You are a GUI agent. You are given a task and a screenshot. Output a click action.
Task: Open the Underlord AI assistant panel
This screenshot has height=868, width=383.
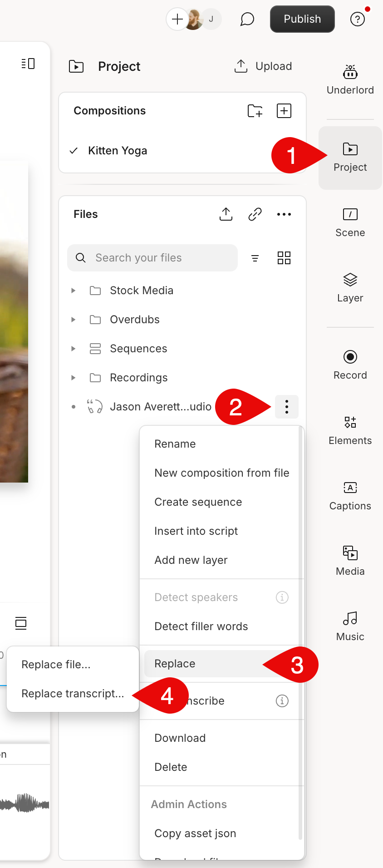click(x=350, y=80)
